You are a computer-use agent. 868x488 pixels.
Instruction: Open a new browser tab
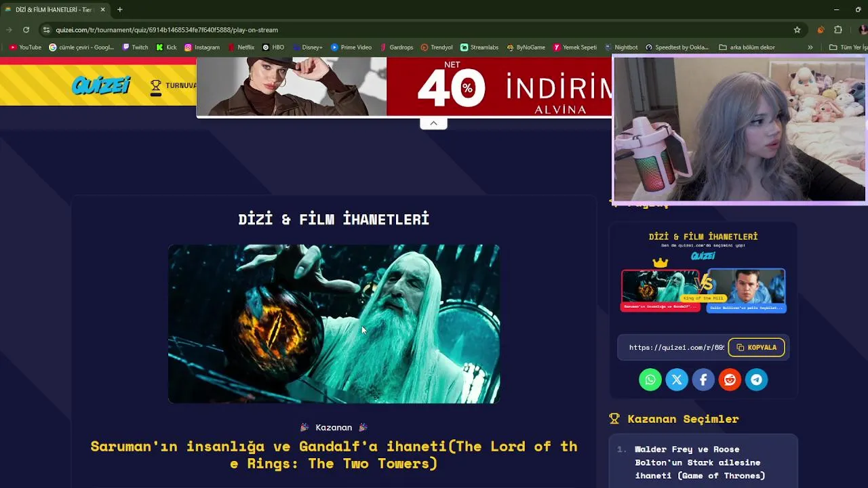(119, 9)
